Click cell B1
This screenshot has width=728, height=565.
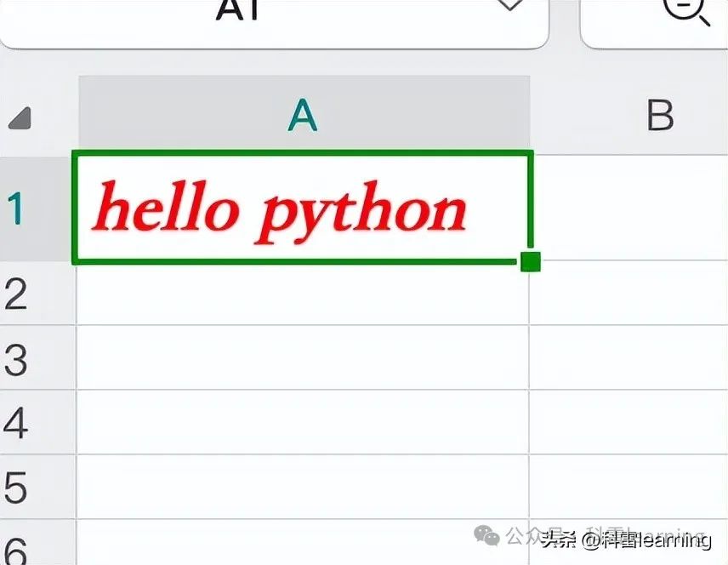point(629,208)
